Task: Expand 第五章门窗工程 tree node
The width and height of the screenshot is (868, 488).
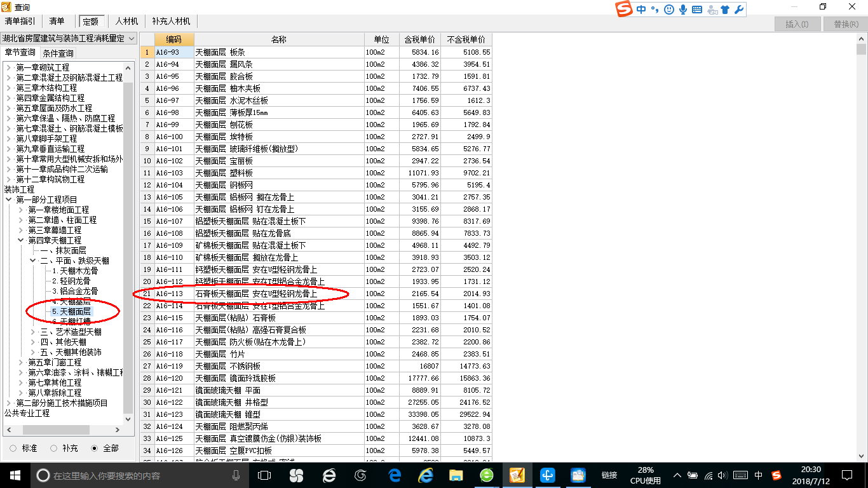Action: click(x=20, y=362)
